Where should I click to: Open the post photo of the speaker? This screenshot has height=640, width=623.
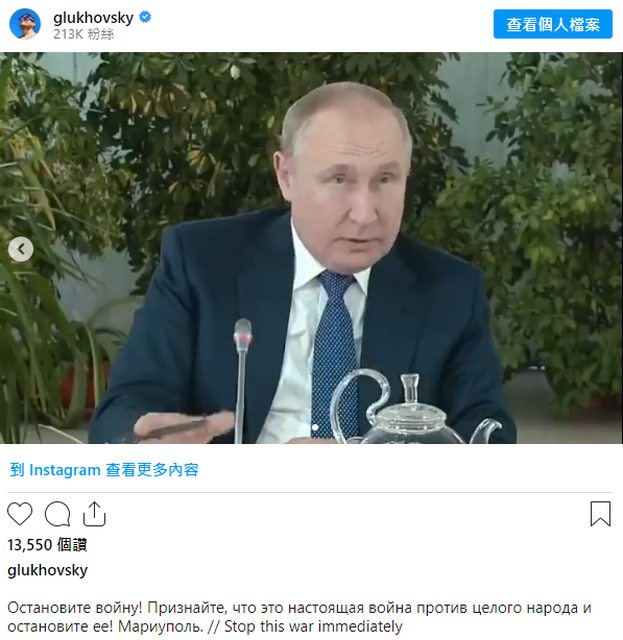(x=312, y=248)
